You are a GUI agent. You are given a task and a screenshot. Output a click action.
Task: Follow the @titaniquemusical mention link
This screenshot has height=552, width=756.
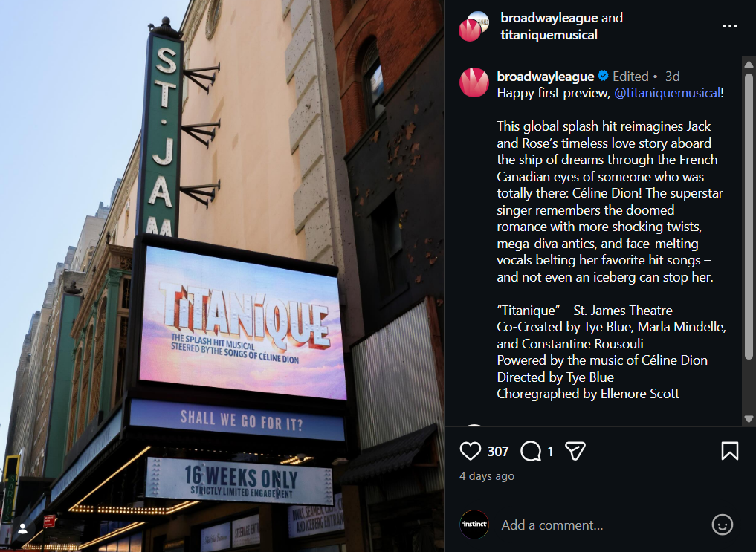[667, 93]
